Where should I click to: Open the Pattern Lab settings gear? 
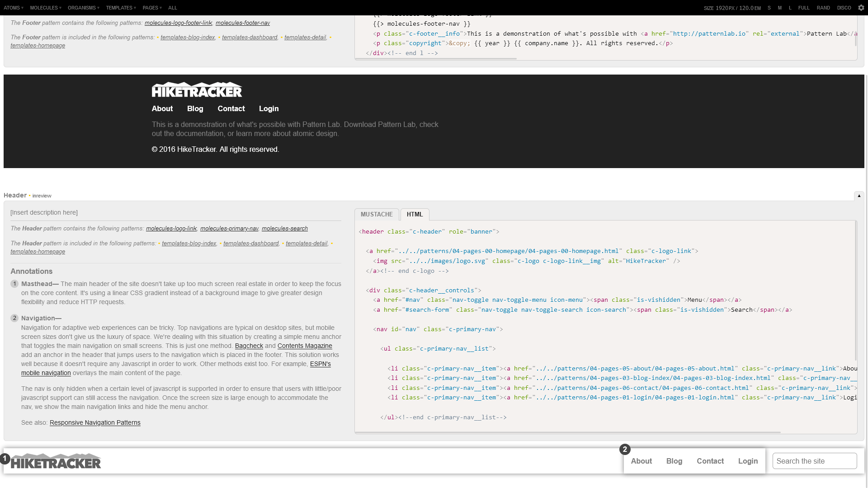point(861,8)
